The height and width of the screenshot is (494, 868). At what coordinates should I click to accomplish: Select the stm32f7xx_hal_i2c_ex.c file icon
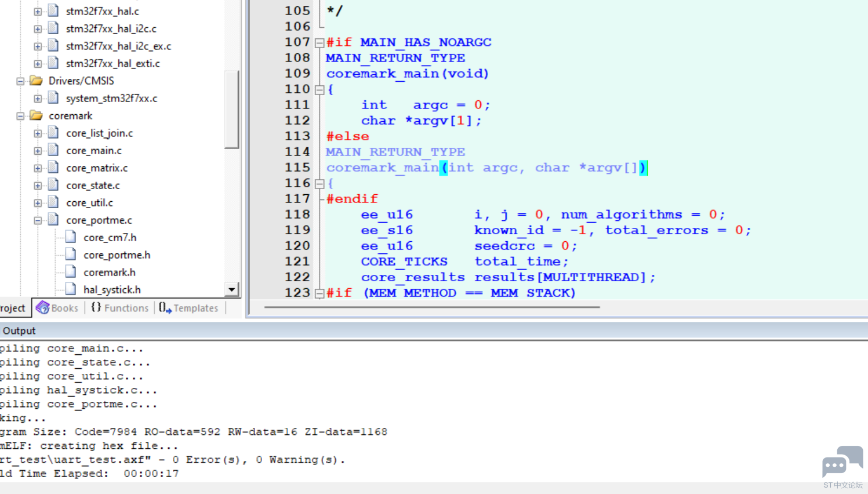pos(53,45)
